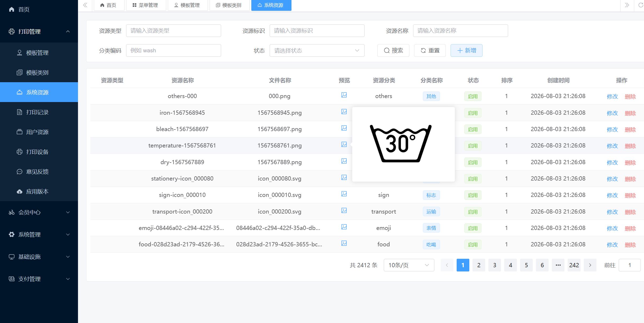Go to next page arrow

590,265
